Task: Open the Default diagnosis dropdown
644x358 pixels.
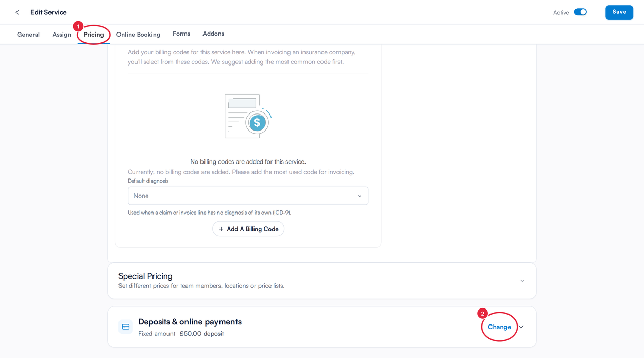Action: point(248,196)
